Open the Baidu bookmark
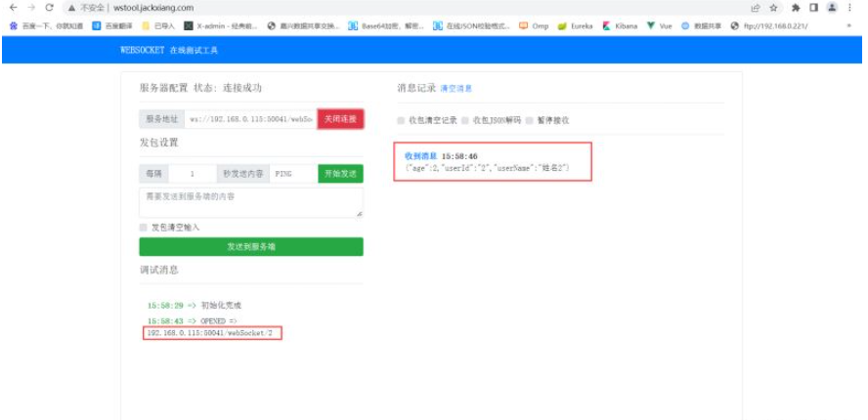This screenshot has width=868, height=420. (x=47, y=26)
